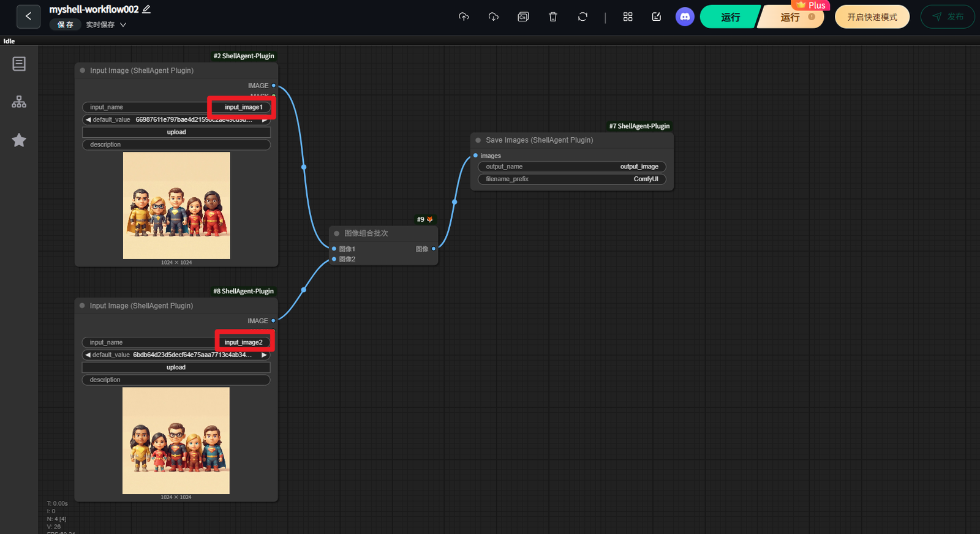The width and height of the screenshot is (980, 534).
Task: Expand the 实时保存 dropdown
Action: point(106,25)
